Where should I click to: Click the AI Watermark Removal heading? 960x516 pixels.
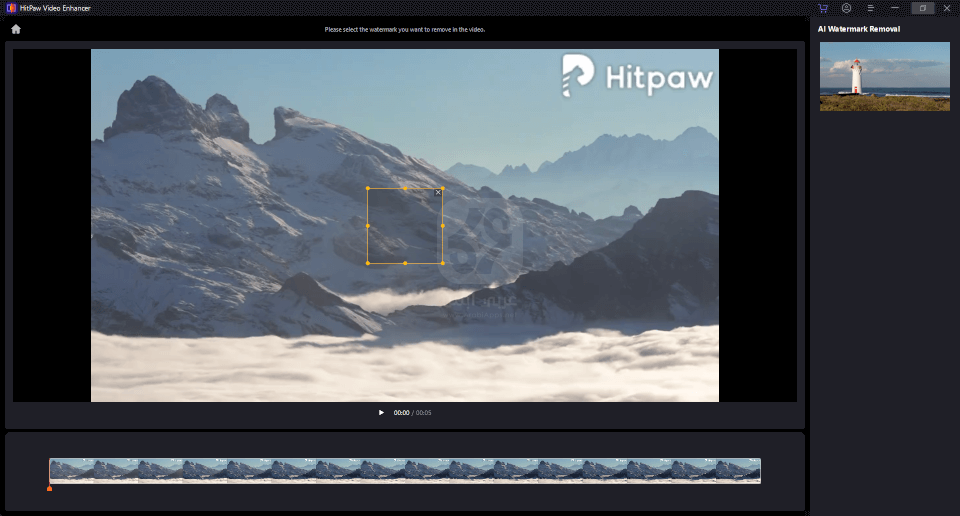859,29
